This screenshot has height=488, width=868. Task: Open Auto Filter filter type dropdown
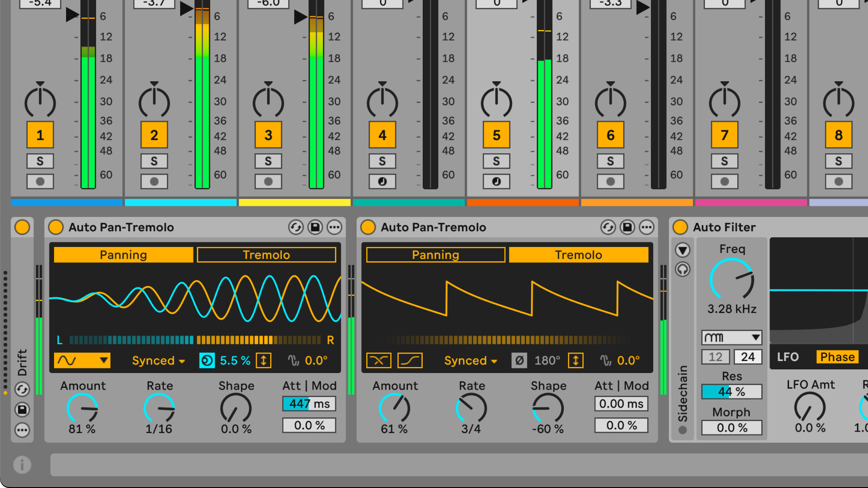(x=732, y=337)
